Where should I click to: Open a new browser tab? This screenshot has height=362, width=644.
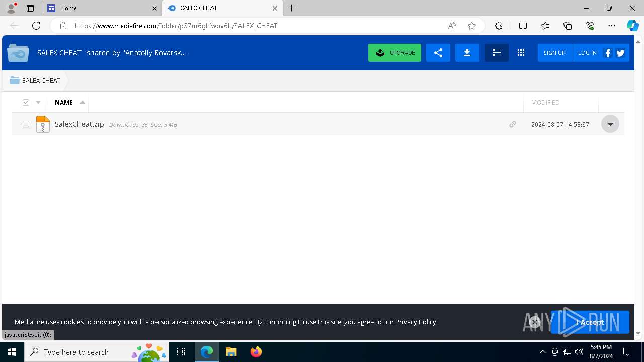[x=292, y=8]
